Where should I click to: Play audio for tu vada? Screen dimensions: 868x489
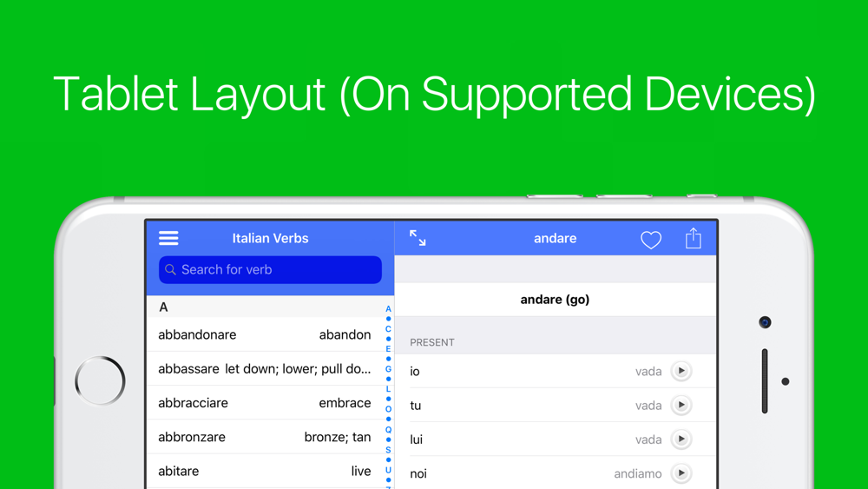tap(681, 406)
